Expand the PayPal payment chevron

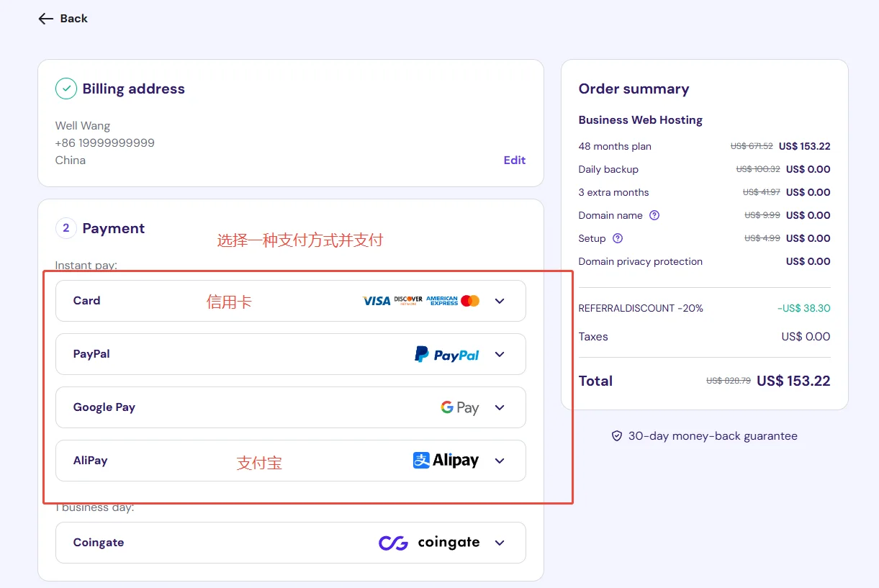click(500, 354)
